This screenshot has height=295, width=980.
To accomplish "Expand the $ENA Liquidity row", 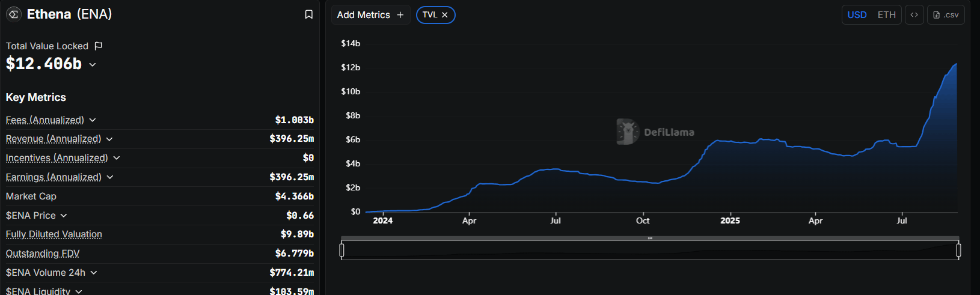I will click(x=79, y=291).
